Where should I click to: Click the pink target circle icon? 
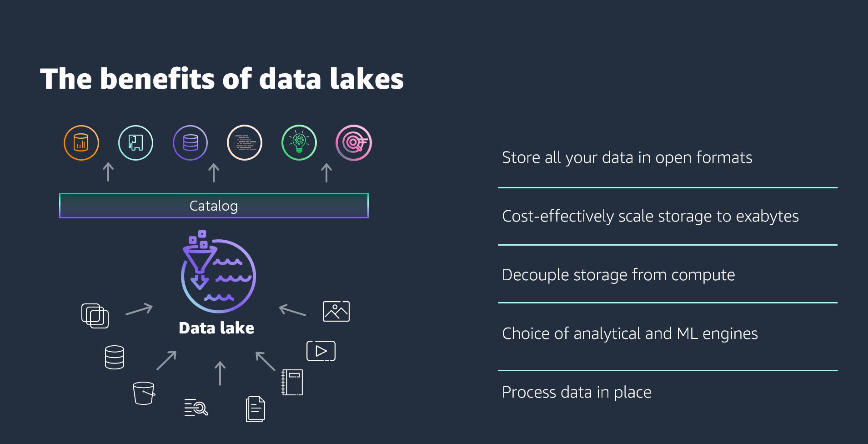coord(354,143)
